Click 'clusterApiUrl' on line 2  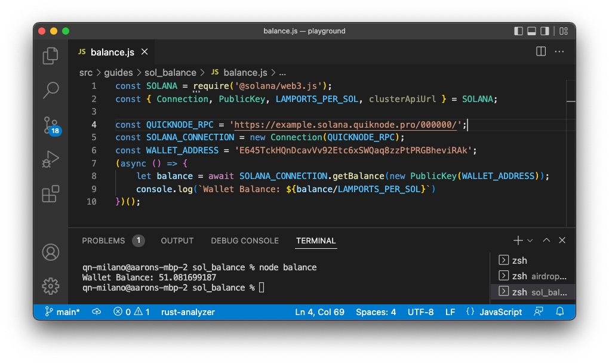[x=402, y=99]
